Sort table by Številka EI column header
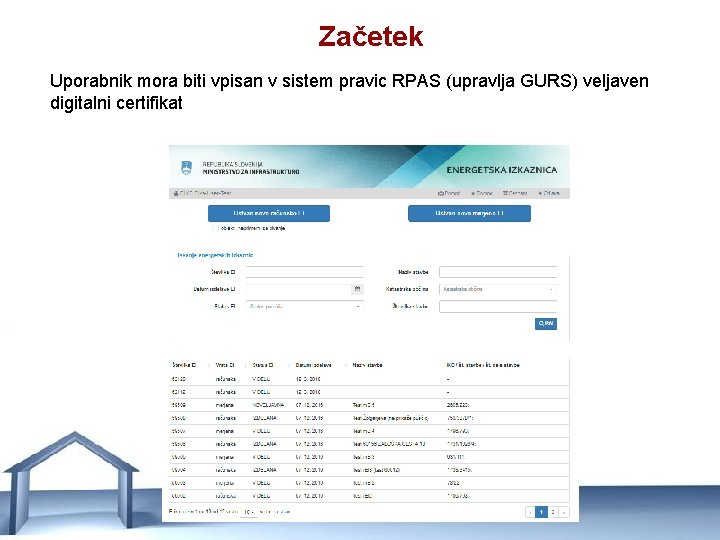The height and width of the screenshot is (540, 720). 184,365
